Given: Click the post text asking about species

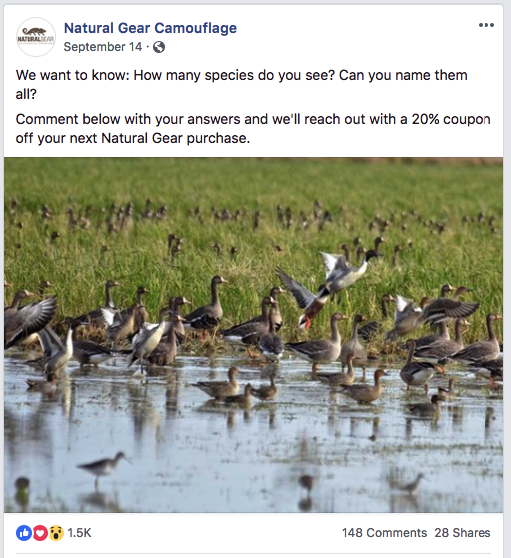Looking at the screenshot, I should (x=241, y=85).
